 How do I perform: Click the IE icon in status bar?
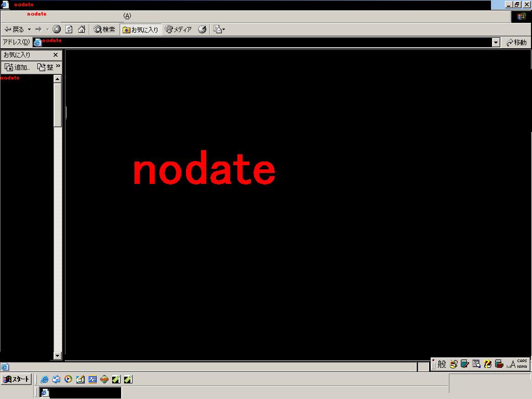click(x=5, y=367)
